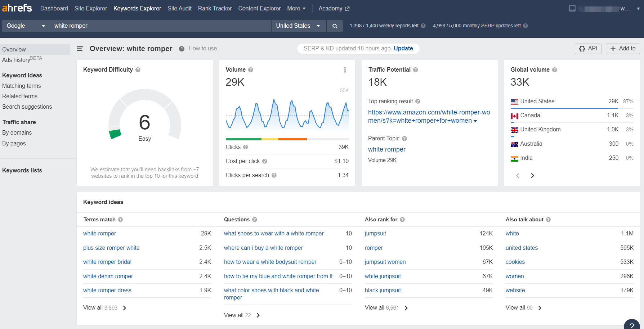Click Update to refresh SERP data
The width and height of the screenshot is (644, 329).
[x=403, y=49]
